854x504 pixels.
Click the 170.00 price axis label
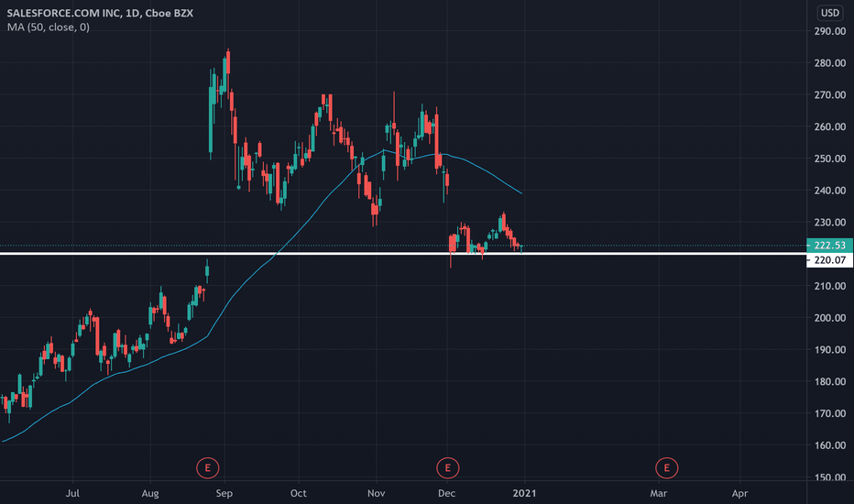pyautogui.click(x=830, y=413)
